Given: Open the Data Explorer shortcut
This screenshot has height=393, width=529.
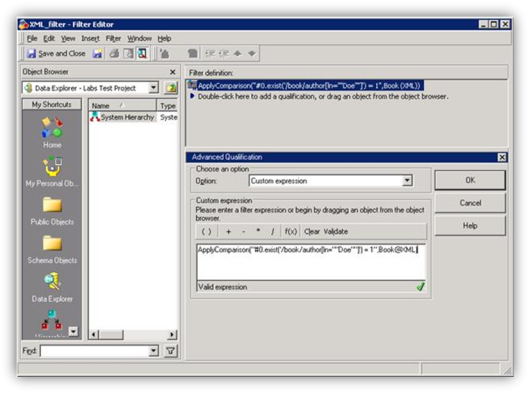Looking at the screenshot, I should tap(52, 287).
